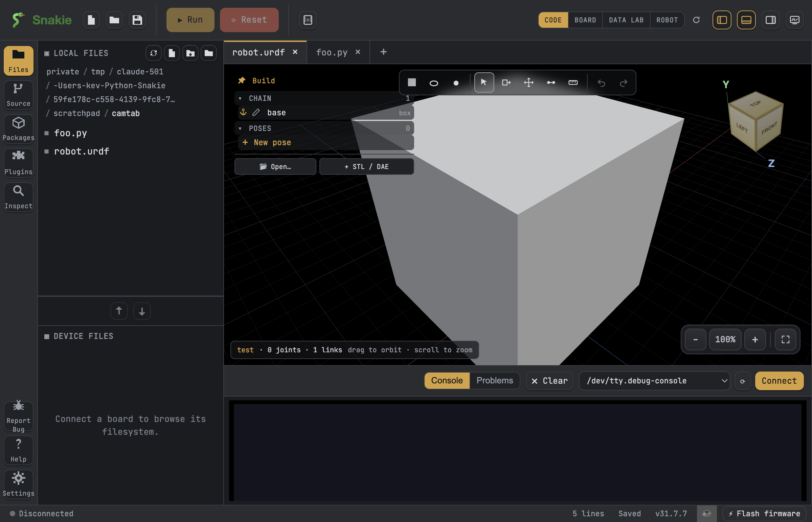Screen dimensions: 812x522
Task: Switch to the DATA LAB mode tab
Action: pyautogui.click(x=626, y=20)
